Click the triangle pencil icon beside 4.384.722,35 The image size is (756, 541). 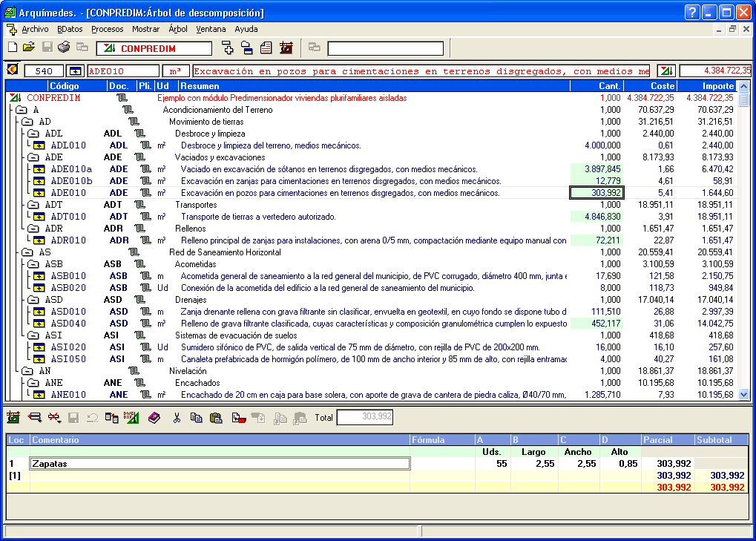tap(666, 71)
